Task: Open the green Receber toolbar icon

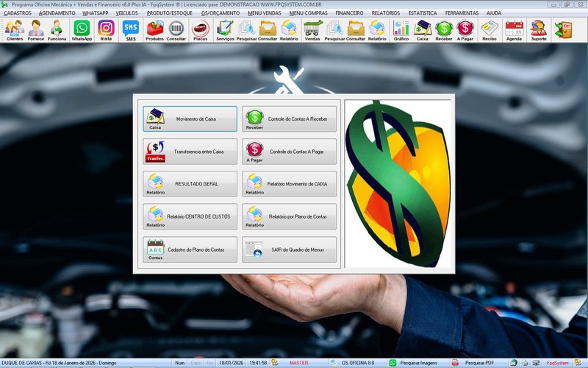Action: pyautogui.click(x=444, y=30)
